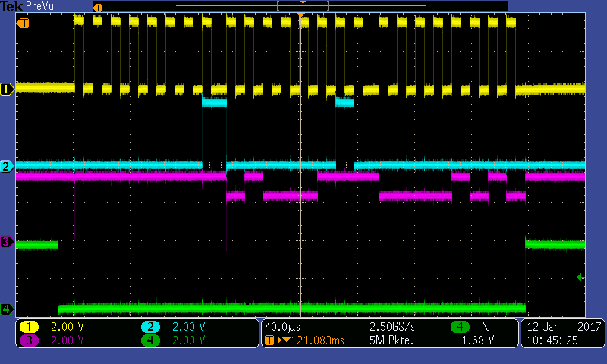This screenshot has height=364, width=607.
Task: Click the 12 Jan 2017 date readout
Action: (564, 327)
